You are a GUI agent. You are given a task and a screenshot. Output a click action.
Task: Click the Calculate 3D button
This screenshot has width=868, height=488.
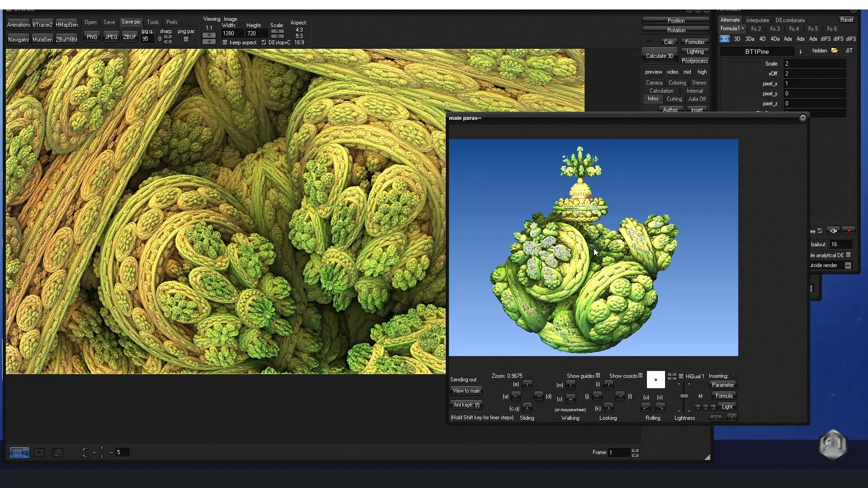[x=659, y=56]
